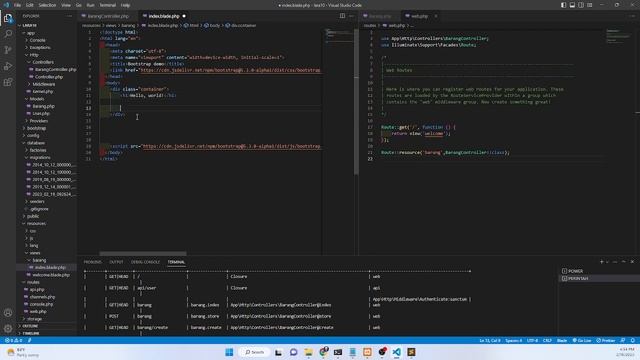The height and width of the screenshot is (360, 640).
Task: Click errors and warnings count in status bar
Action: point(13,340)
